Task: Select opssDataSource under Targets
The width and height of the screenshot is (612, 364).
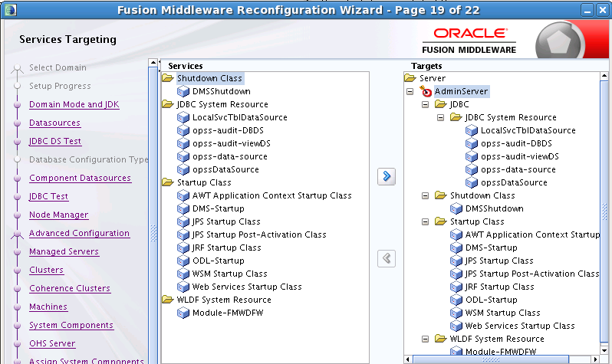Action: pyautogui.click(x=514, y=182)
